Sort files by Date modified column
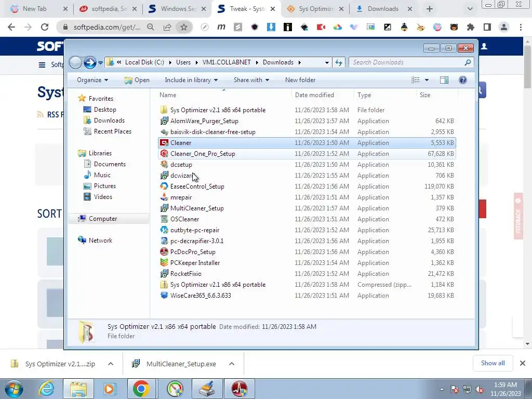The image size is (532, 399). click(x=322, y=95)
